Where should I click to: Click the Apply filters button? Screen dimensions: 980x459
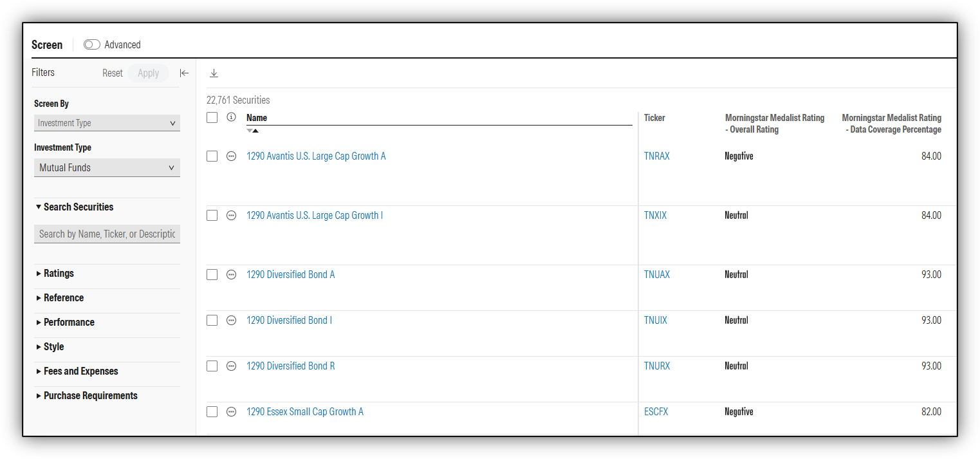[148, 73]
